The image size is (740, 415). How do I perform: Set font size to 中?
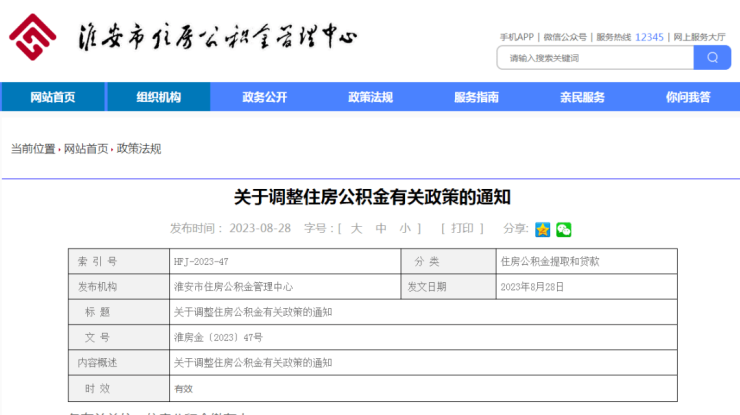click(x=380, y=228)
